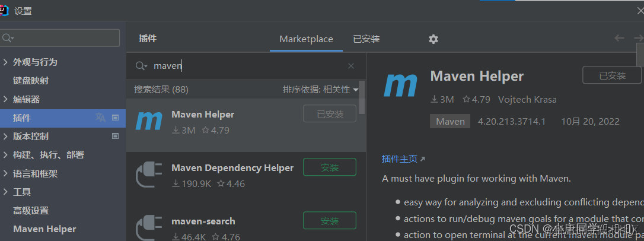This screenshot has height=241, width=644.
Task: Click 已安装 button in plugin detail header
Action: (611, 75)
